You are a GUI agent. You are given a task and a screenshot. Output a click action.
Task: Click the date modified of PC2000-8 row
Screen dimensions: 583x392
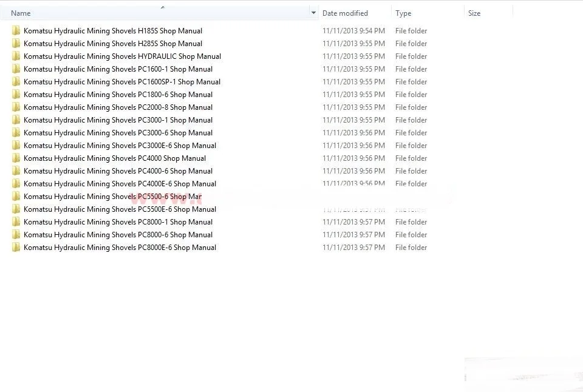click(353, 107)
